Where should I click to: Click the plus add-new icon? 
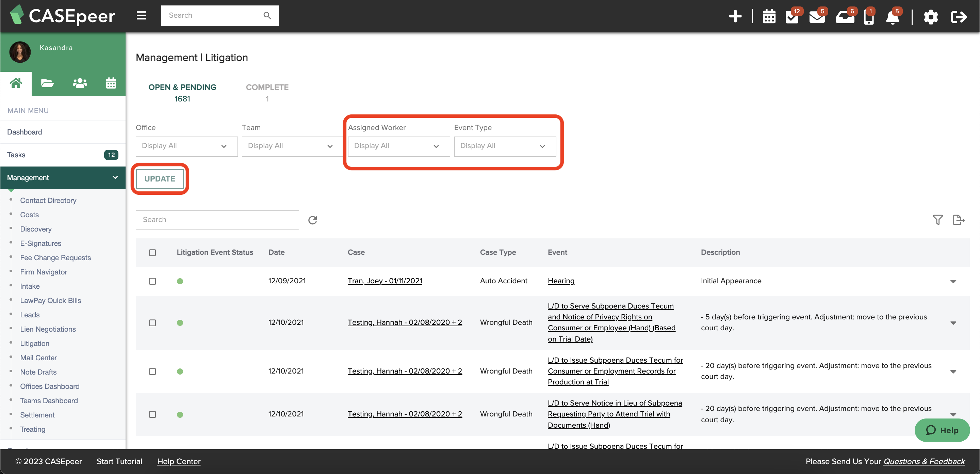735,16
